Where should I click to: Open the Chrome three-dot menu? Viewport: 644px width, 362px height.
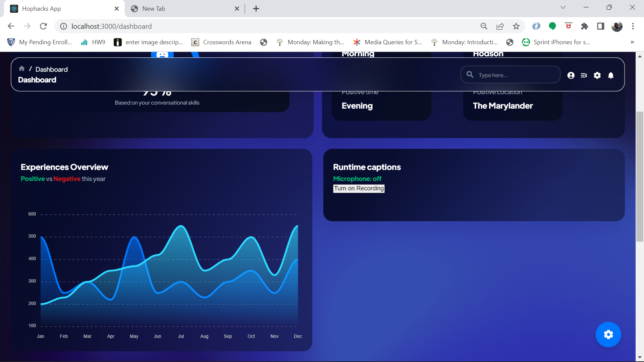[633, 26]
